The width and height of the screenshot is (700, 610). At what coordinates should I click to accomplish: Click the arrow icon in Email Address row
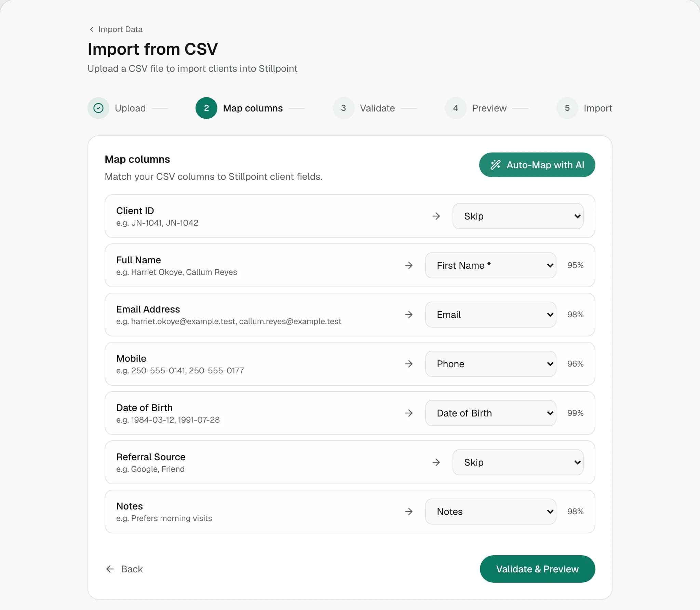409,315
